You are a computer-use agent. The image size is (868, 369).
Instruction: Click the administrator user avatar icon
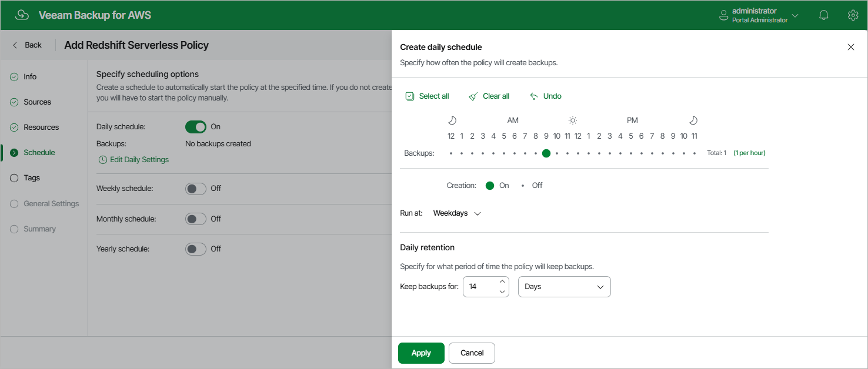coord(724,15)
